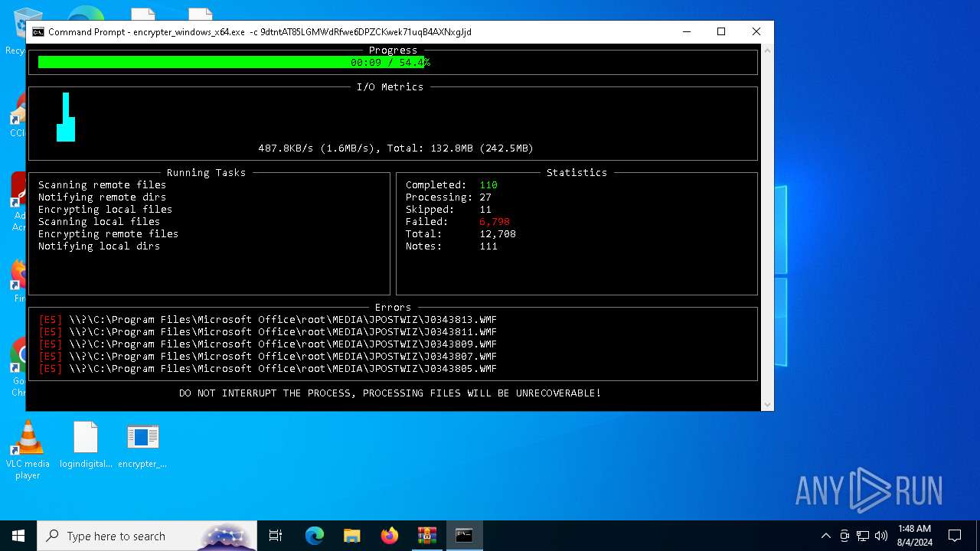Click 'Notifying local dirs' task line

click(x=99, y=246)
